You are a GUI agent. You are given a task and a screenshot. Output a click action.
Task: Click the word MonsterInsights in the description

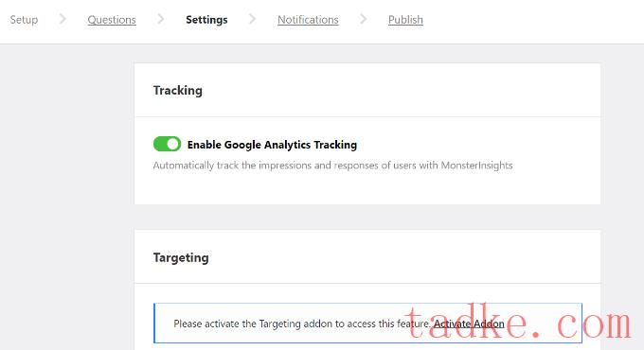476,166
